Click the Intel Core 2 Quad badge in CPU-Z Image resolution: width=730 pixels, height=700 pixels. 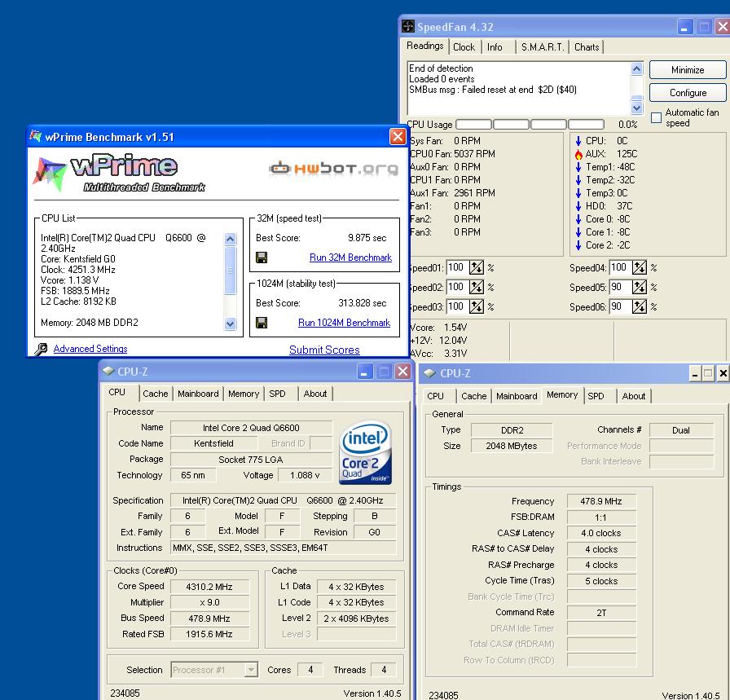366,452
